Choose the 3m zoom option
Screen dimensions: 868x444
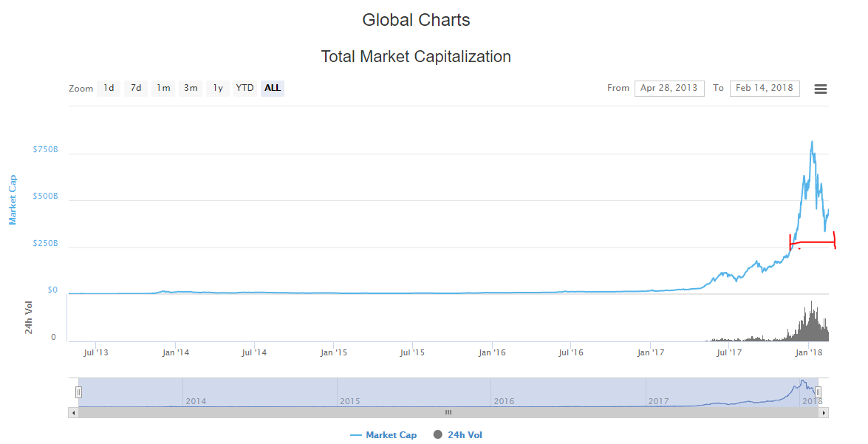(x=191, y=89)
